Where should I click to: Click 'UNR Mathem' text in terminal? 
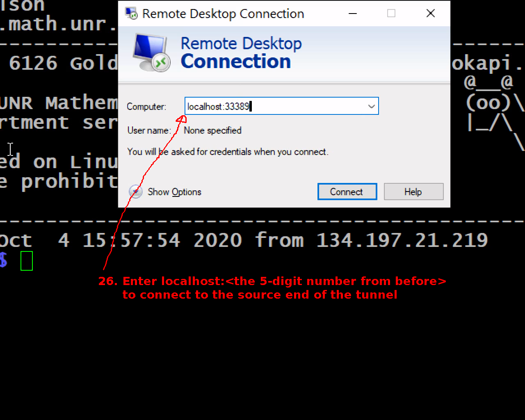(59, 103)
